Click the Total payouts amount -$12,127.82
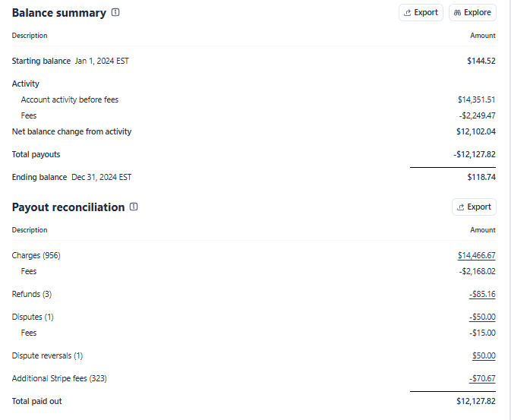The width and height of the screenshot is (511, 420). [475, 154]
